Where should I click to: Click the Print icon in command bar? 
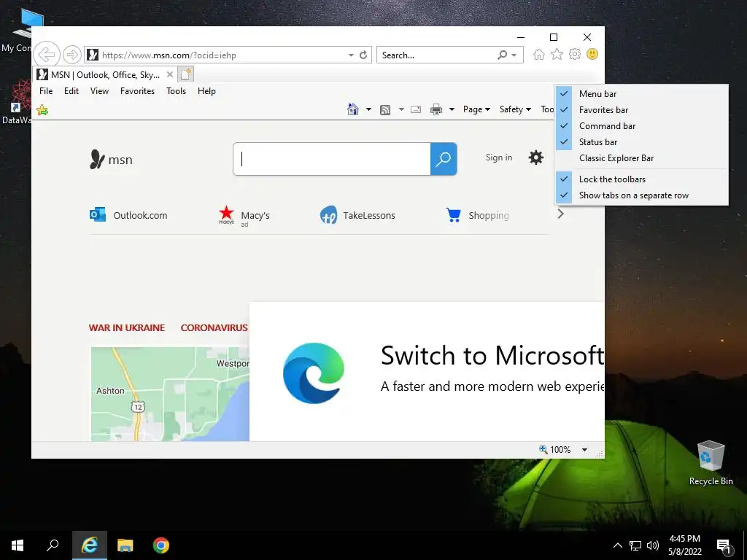point(436,109)
